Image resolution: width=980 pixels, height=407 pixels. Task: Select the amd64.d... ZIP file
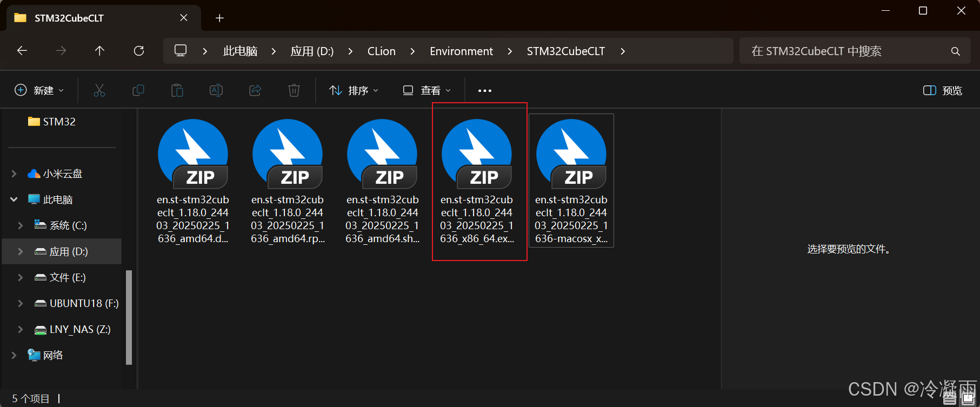193,181
